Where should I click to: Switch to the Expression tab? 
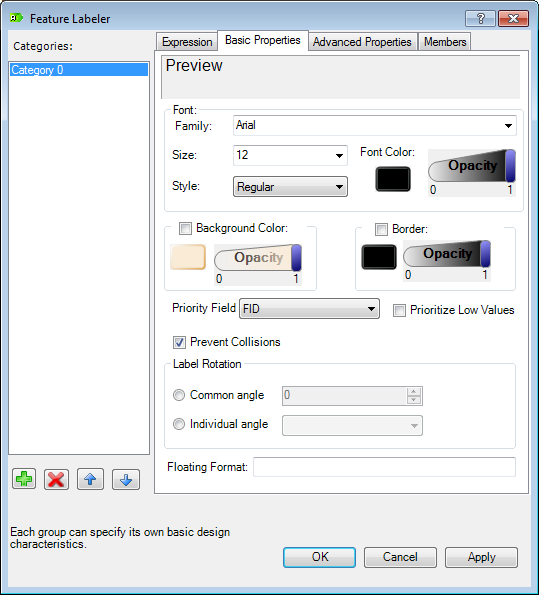pos(187,42)
